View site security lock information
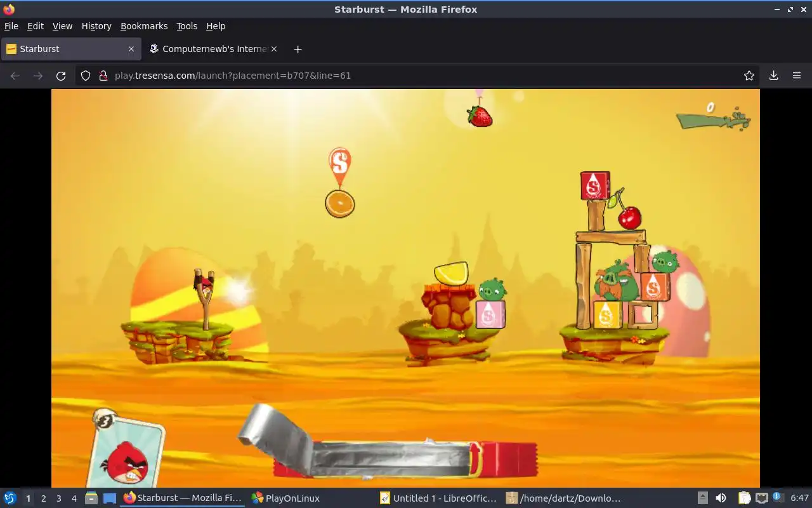 coord(103,76)
